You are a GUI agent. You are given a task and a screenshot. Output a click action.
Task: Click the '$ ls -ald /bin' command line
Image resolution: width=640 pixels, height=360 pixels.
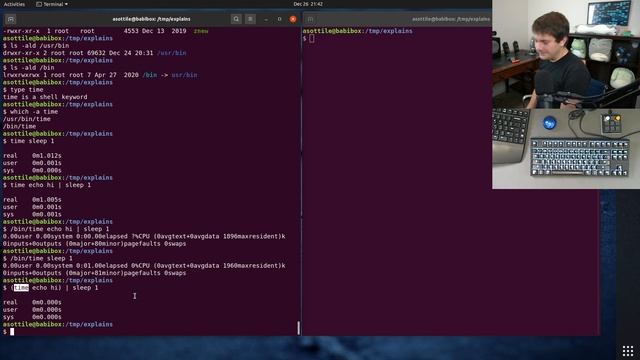coord(29,68)
